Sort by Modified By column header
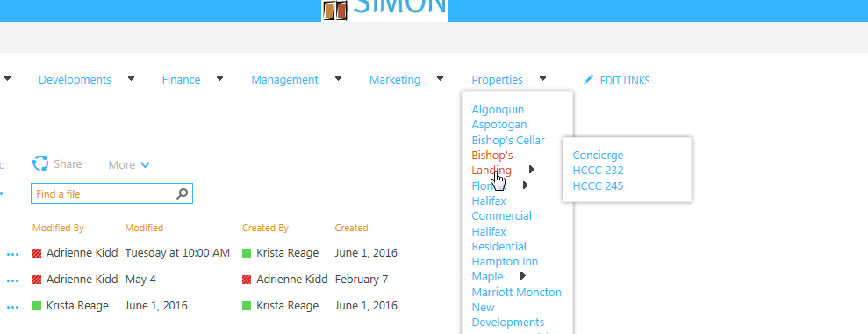Viewport: 868px width, 334px height. click(x=58, y=228)
